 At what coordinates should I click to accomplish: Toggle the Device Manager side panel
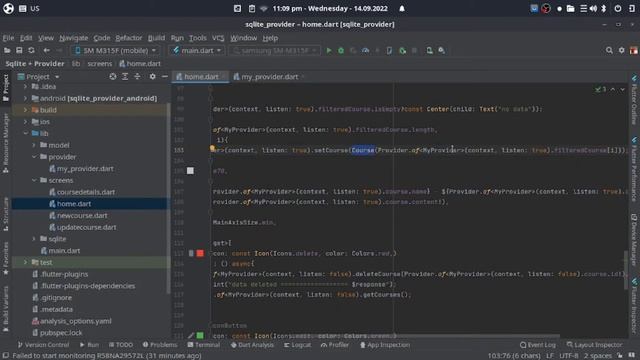[634, 240]
